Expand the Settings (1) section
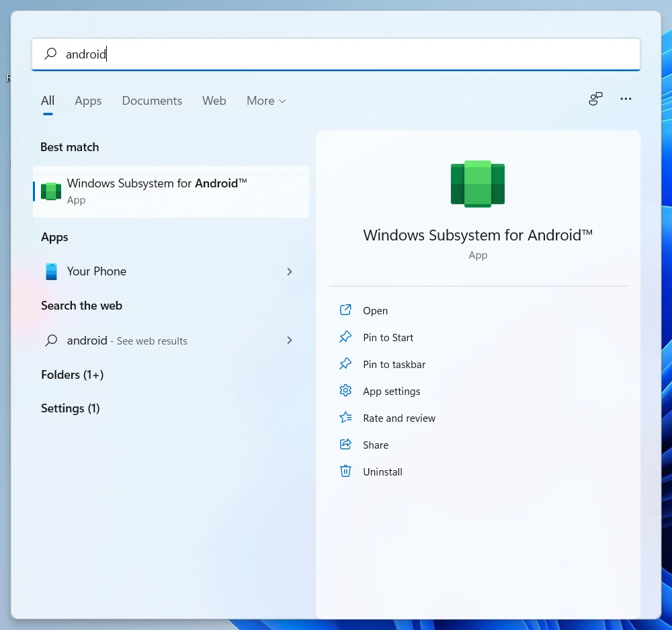This screenshot has width=672, height=630. point(71,408)
